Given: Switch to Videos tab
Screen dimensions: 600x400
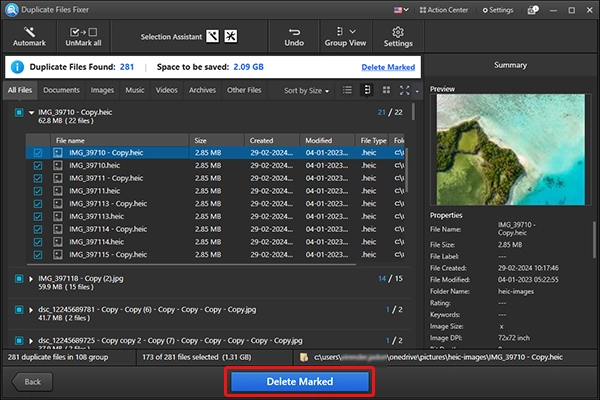Looking at the screenshot, I should (166, 90).
